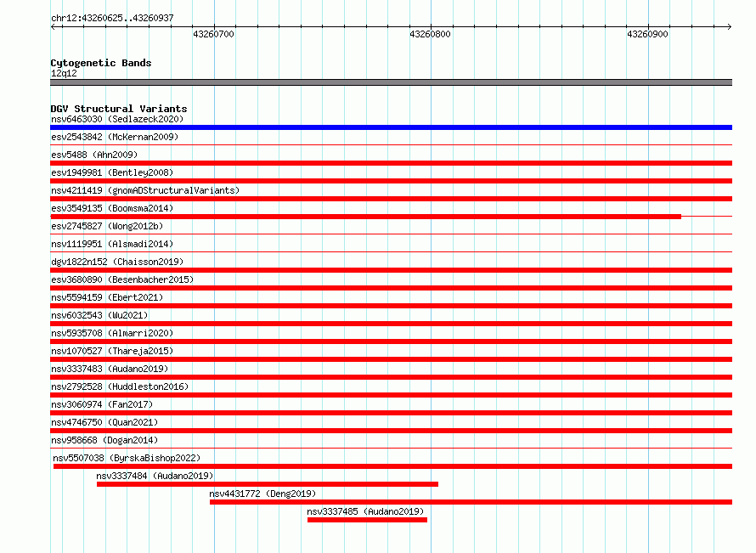Click the thin esv2745827 Wong2012b variant line
Viewport: 756px width, 553px height.
pyautogui.click(x=391, y=234)
